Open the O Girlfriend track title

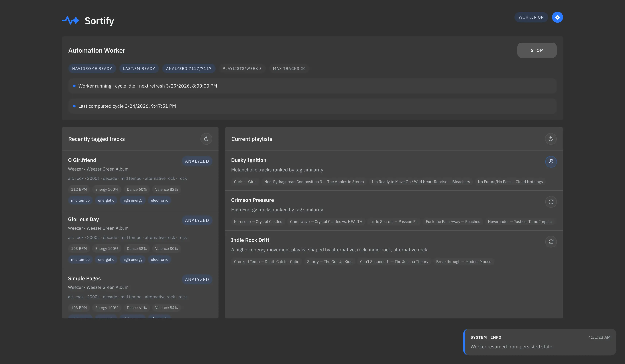click(x=82, y=160)
